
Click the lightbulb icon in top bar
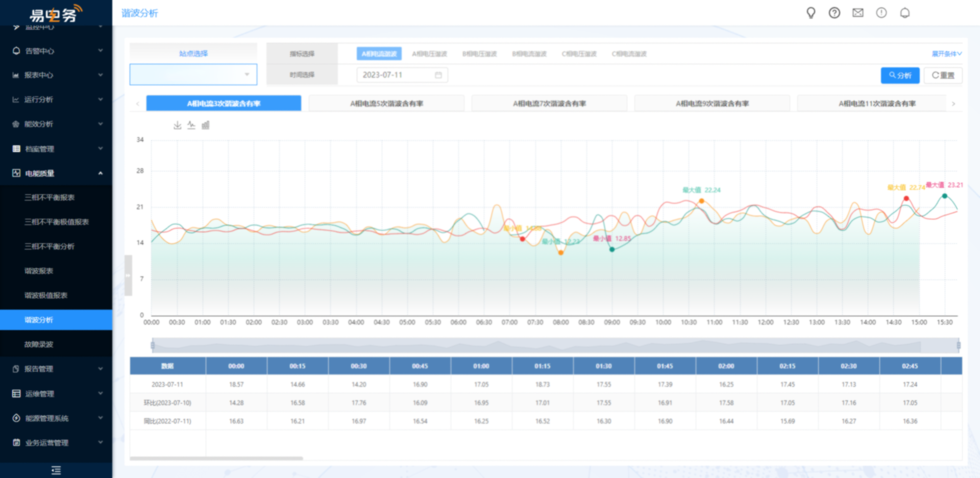[811, 13]
